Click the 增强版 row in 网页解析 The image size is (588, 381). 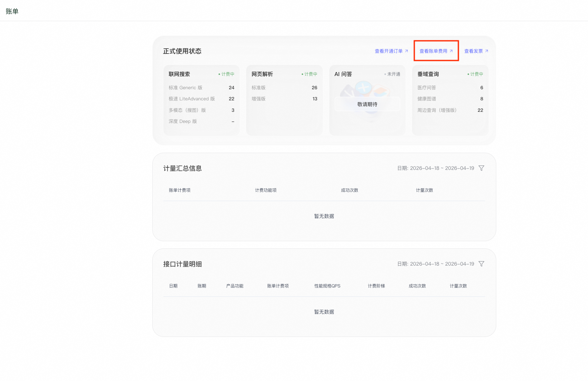[x=285, y=99]
